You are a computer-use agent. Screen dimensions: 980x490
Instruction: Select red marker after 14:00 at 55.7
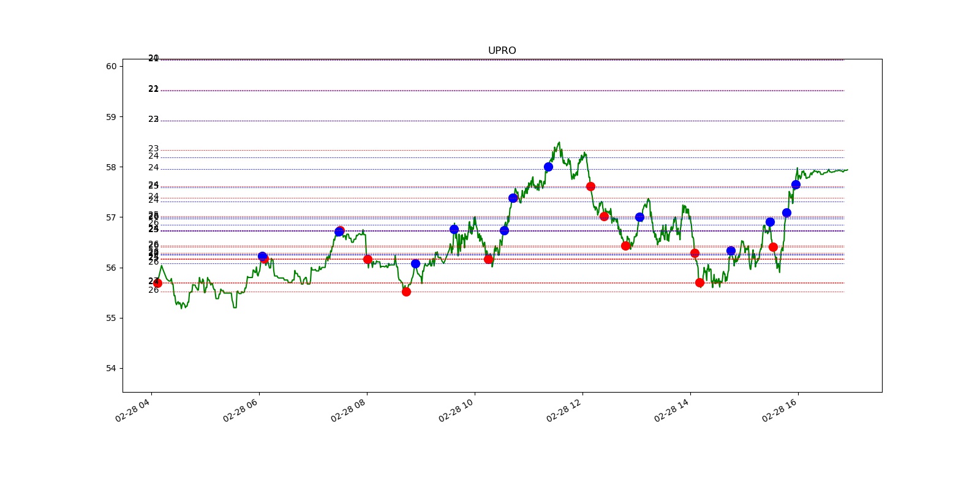point(699,282)
